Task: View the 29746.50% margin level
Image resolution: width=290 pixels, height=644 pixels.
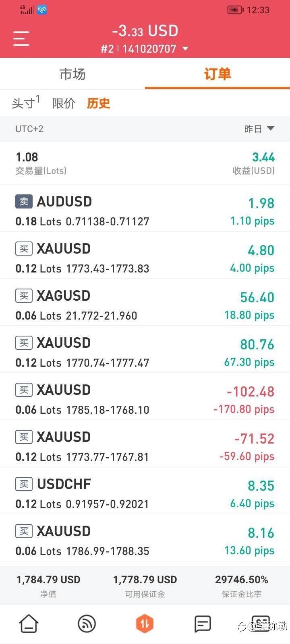Action: pyautogui.click(x=242, y=580)
